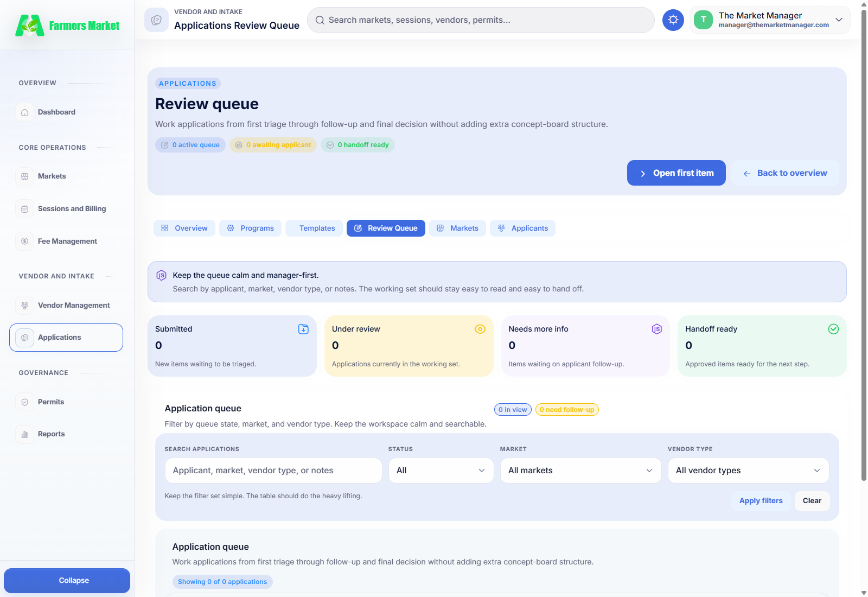Click the Markets icon under Core Operations
Screen dimensions: 868x597
(24, 176)
